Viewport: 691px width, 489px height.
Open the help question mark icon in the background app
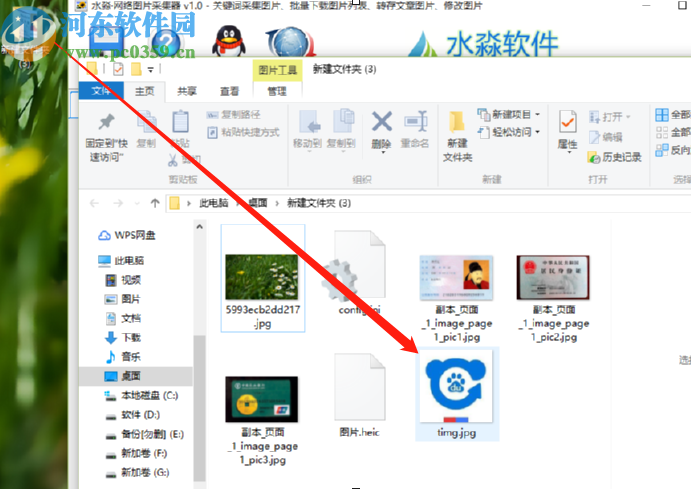(165, 43)
